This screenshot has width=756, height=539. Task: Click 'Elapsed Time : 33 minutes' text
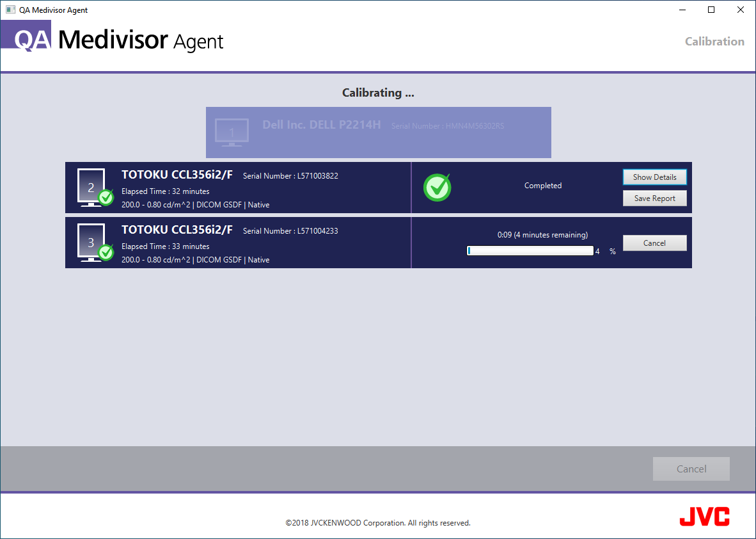point(166,246)
